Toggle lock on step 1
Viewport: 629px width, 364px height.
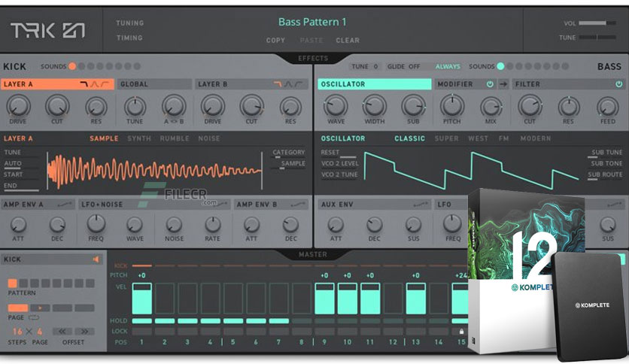tap(141, 332)
